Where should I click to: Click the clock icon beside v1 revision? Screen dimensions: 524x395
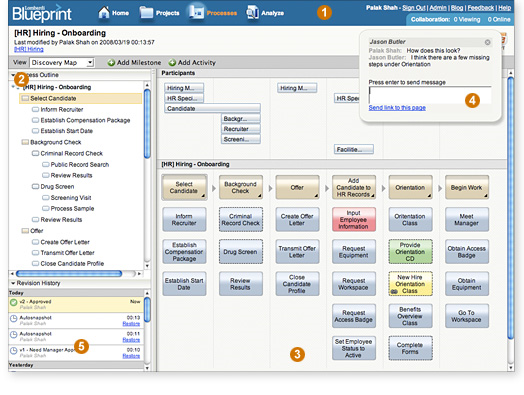pos(13,351)
